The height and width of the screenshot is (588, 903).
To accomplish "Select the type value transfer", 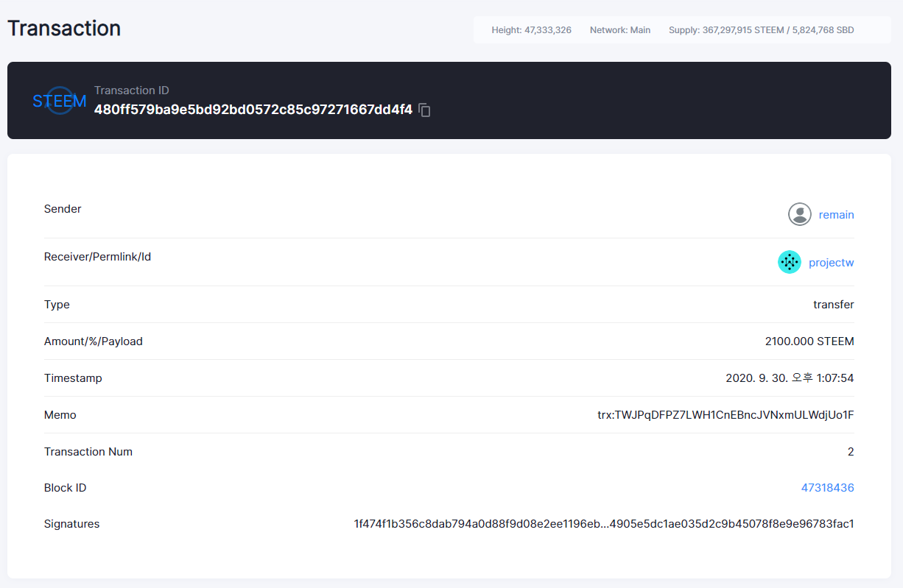I will pos(834,305).
